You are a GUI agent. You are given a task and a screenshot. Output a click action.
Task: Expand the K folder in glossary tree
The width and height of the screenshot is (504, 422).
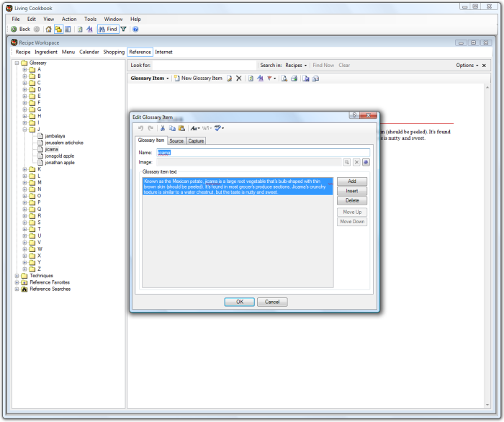(x=24, y=169)
